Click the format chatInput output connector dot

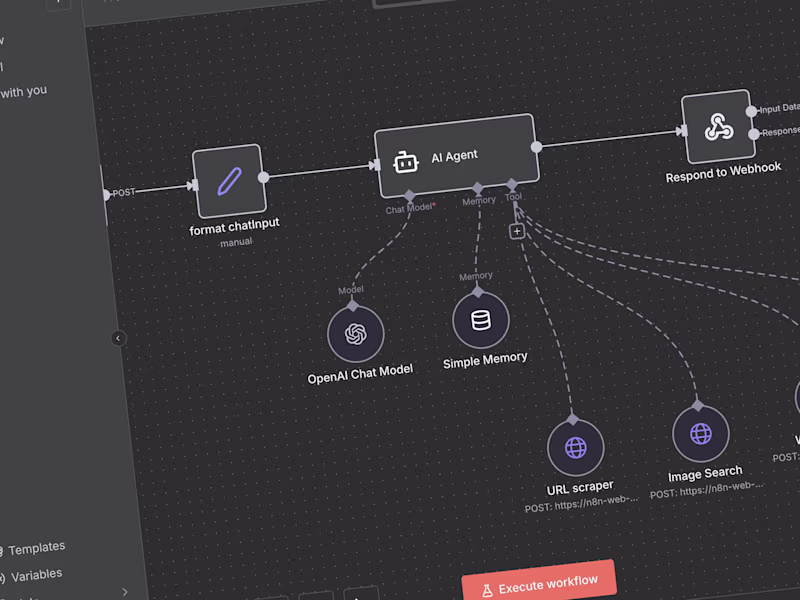pos(263,177)
